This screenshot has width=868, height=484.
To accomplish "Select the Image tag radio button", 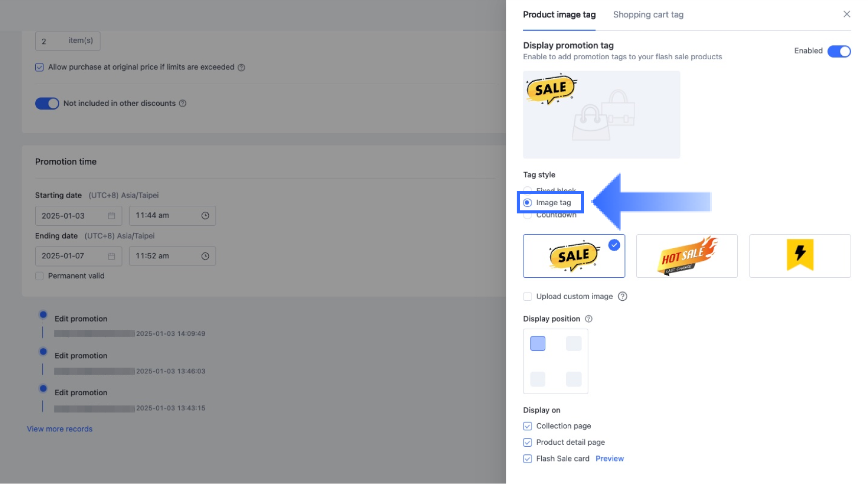I will tap(528, 203).
